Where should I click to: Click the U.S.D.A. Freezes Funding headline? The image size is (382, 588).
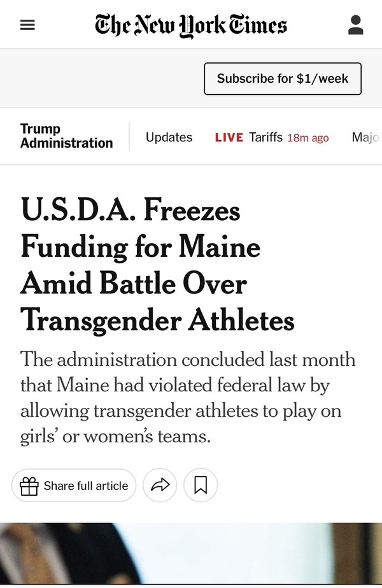pos(158,265)
